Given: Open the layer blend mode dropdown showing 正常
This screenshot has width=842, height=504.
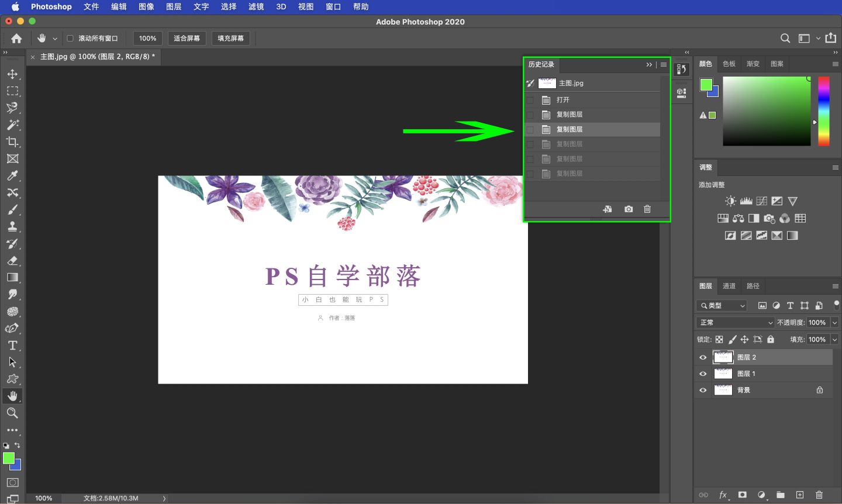Looking at the screenshot, I should (734, 322).
